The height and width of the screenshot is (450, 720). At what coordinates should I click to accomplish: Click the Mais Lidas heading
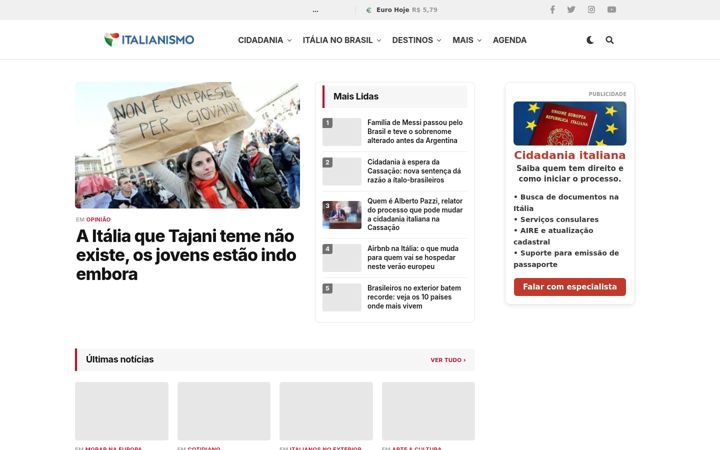(x=356, y=96)
